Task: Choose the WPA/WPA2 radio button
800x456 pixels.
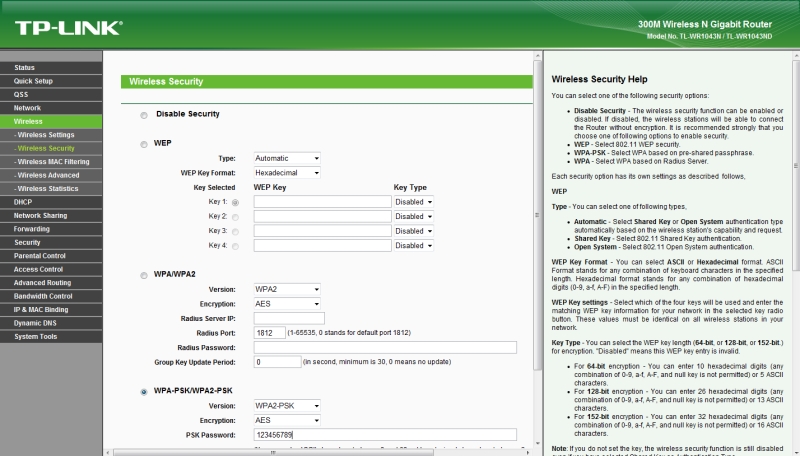Action: tap(144, 274)
